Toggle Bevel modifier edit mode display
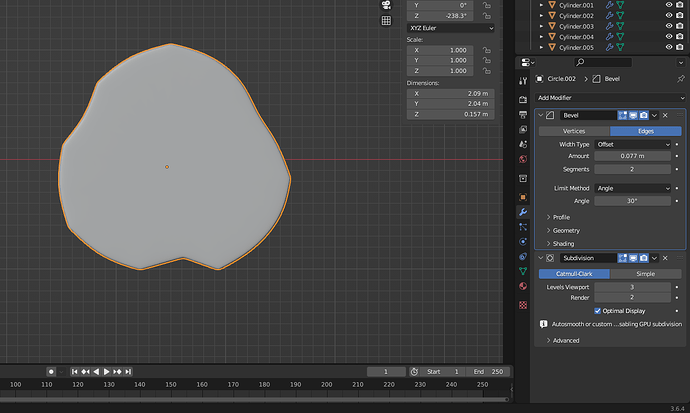690x413 pixels. [x=622, y=115]
